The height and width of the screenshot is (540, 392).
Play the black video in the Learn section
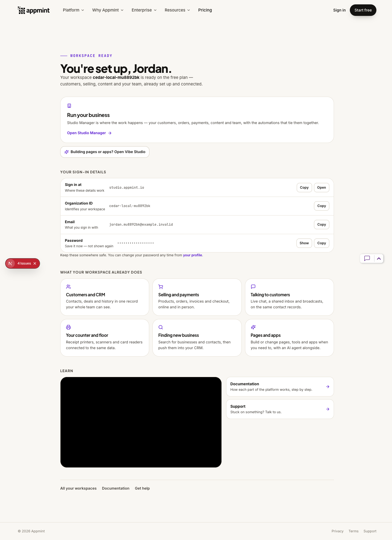coord(141,422)
